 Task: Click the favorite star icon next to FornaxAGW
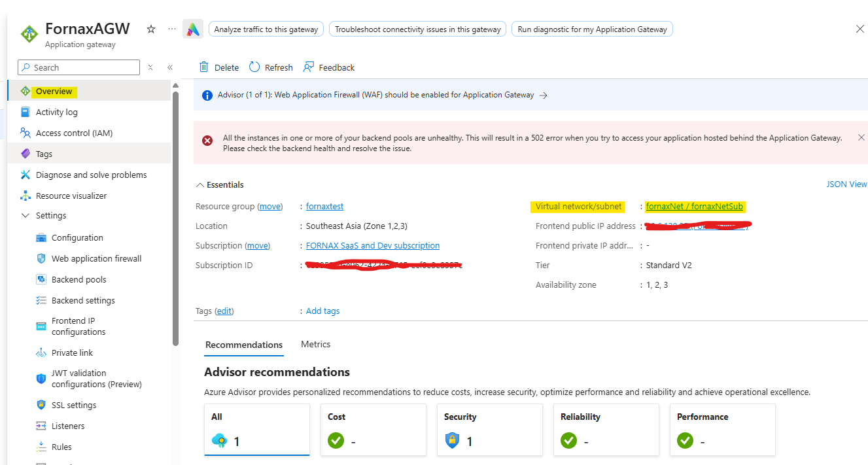coord(151,29)
